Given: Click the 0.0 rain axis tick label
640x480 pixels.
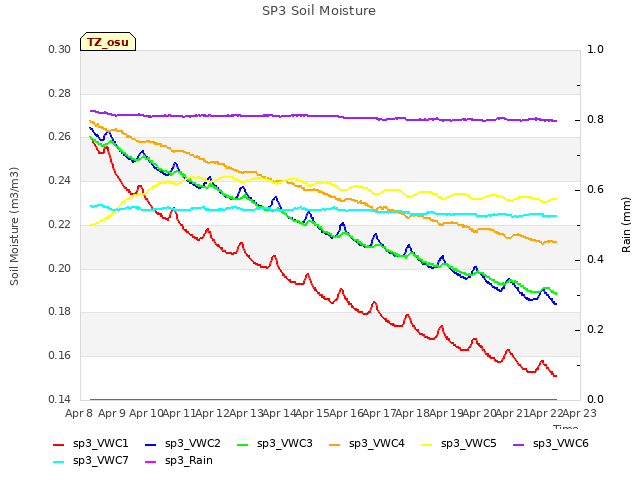Looking at the screenshot, I should click(x=595, y=400).
